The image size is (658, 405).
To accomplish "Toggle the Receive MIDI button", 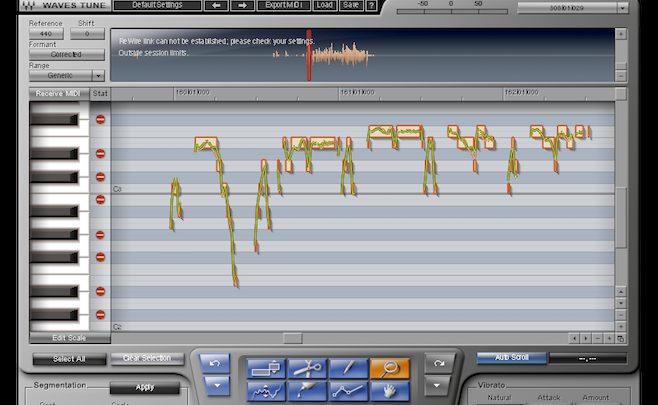I will coord(58,93).
